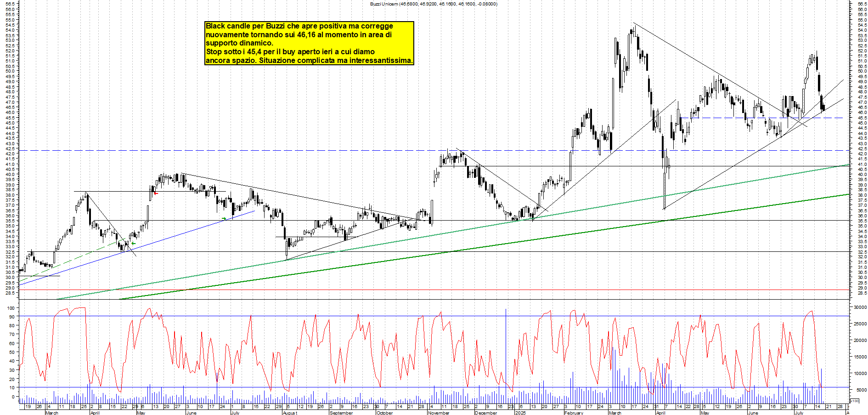The width and height of the screenshot is (868, 415).
Task: Click the '2025' year label on time axis
Action: 520,413
